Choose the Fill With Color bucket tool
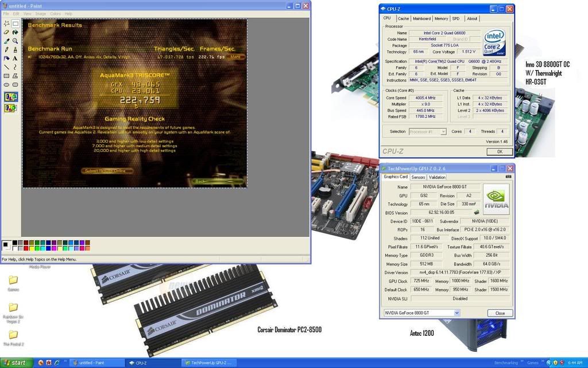This screenshot has width=588, height=368. click(16, 32)
